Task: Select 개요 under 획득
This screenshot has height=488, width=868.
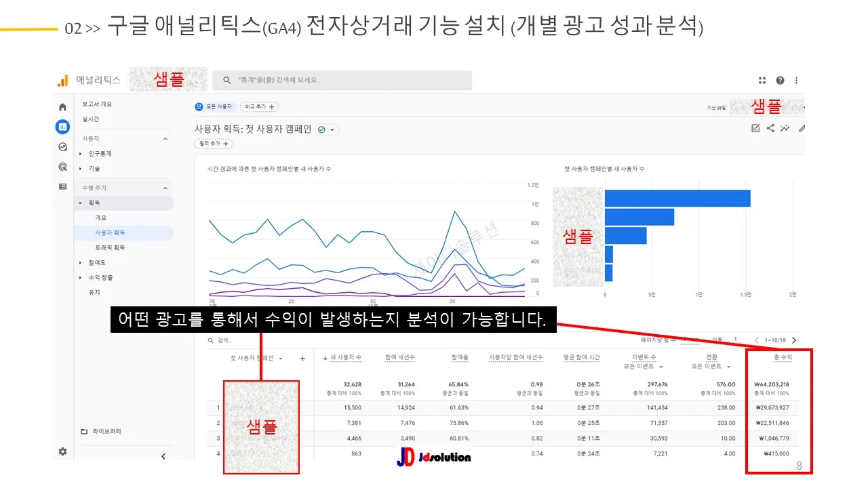Action: [100, 218]
